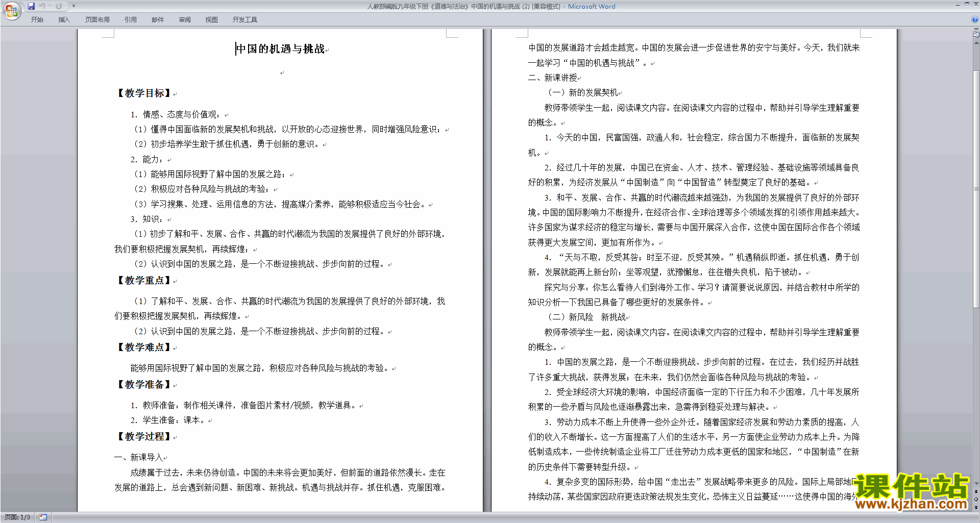Redo the action with the repeat icon
This screenshot has width=980, height=523.
point(59,6)
